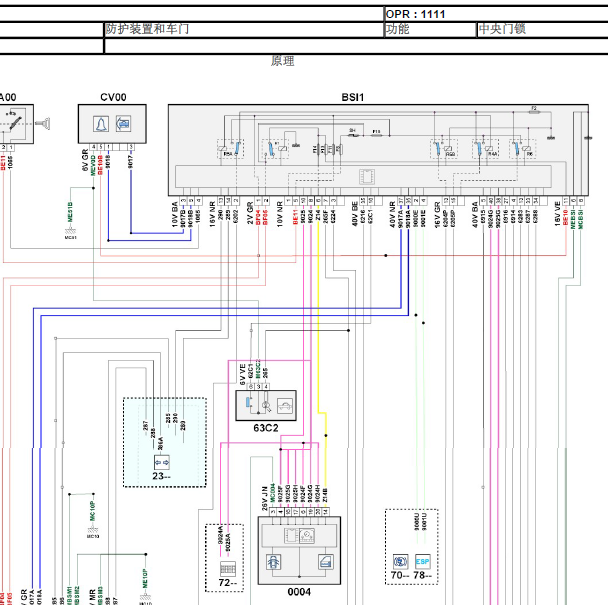Click the lamp symbol inside 63C2
The width and height of the screenshot is (608, 605).
[x=266, y=406]
